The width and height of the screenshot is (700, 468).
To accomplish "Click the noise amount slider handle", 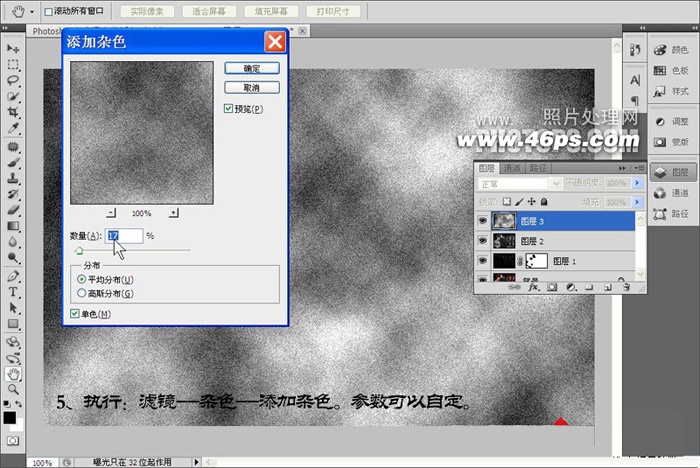I will click(79, 251).
